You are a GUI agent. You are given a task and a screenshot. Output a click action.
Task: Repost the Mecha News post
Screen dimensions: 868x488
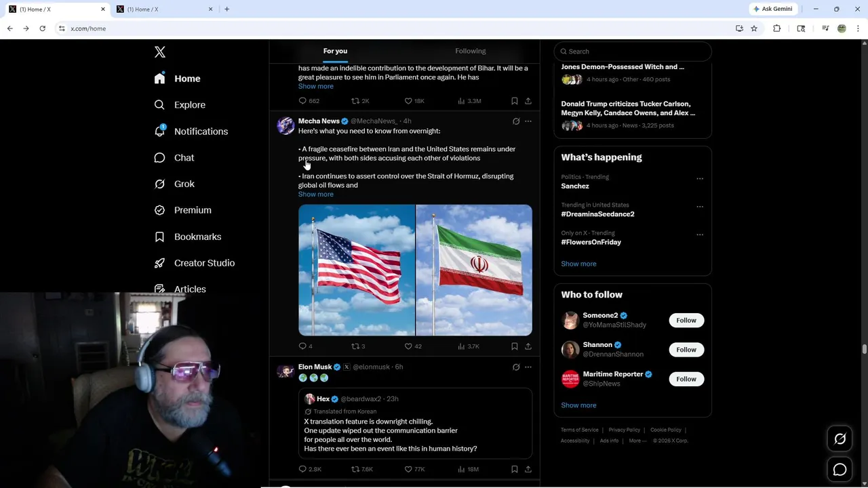coord(355,346)
